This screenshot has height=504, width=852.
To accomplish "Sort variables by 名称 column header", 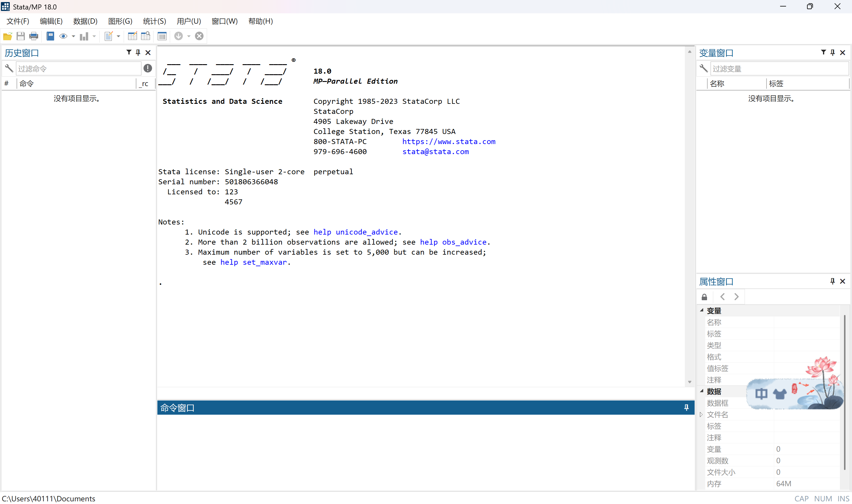I will [736, 83].
